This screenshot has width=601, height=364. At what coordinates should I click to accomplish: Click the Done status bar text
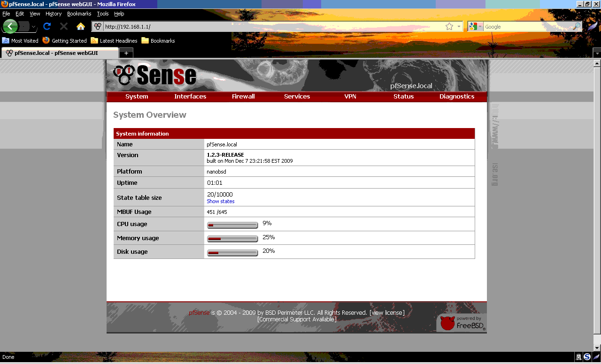click(8, 357)
